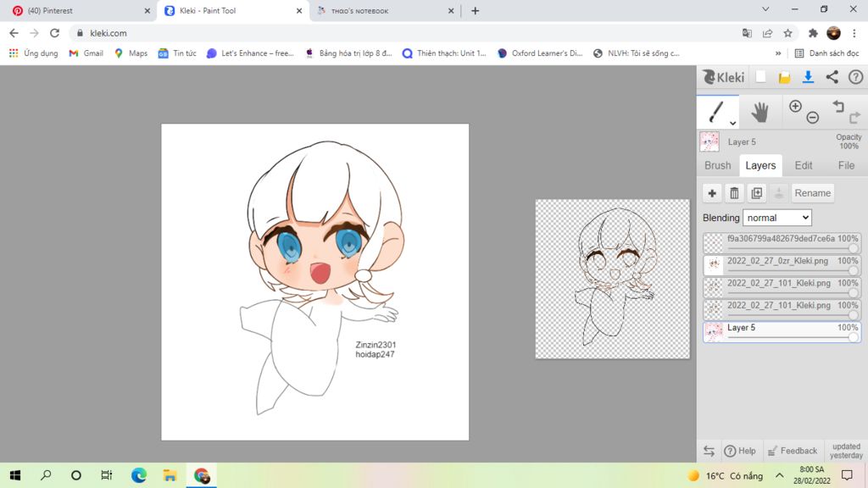Image resolution: width=868 pixels, height=488 pixels.
Task: Redo the last undone action
Action: click(854, 117)
